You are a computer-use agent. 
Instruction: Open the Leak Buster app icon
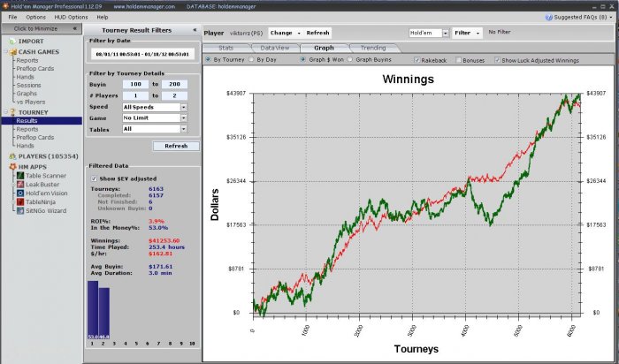[20, 184]
